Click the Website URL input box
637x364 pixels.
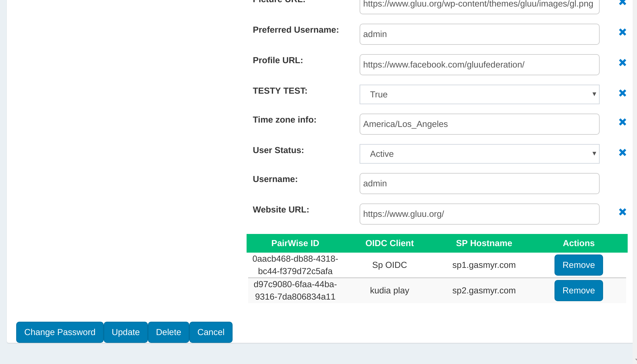(x=479, y=214)
